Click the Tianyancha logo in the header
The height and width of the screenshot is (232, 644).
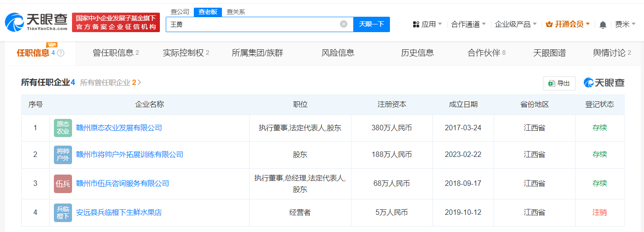pyautogui.click(x=36, y=22)
